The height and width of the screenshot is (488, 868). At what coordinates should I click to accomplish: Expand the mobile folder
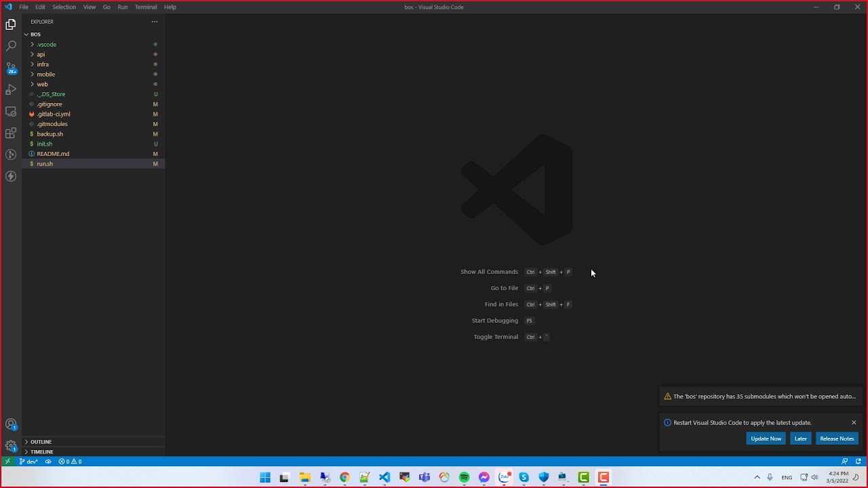point(94,75)
